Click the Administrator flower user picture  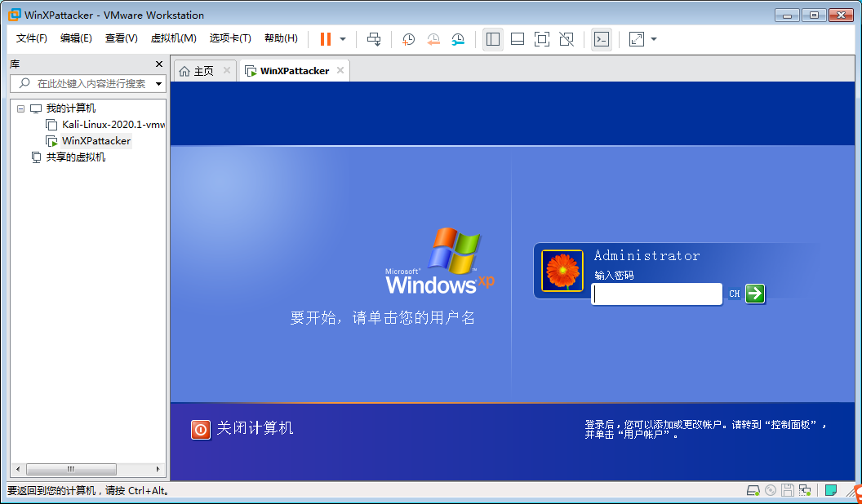tap(562, 271)
